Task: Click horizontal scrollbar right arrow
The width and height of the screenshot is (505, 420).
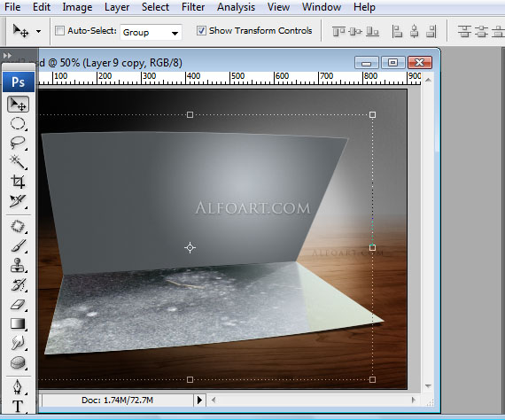Action: point(414,400)
